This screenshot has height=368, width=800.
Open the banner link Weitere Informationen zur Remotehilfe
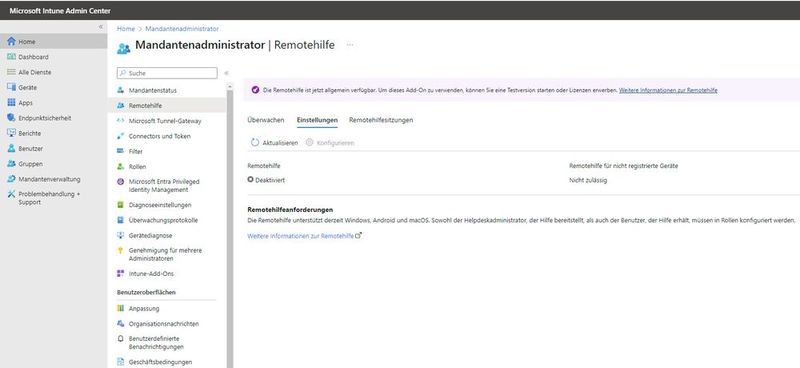point(668,90)
